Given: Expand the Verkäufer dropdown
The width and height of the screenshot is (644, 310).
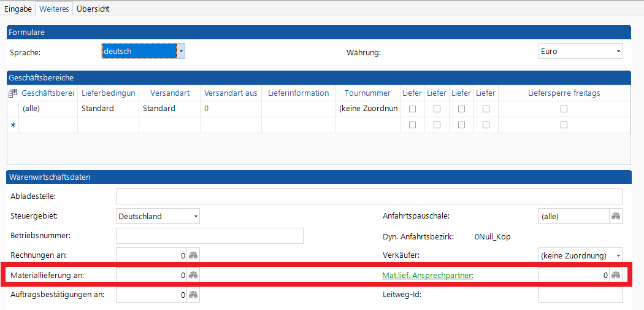Looking at the screenshot, I should coord(618,255).
